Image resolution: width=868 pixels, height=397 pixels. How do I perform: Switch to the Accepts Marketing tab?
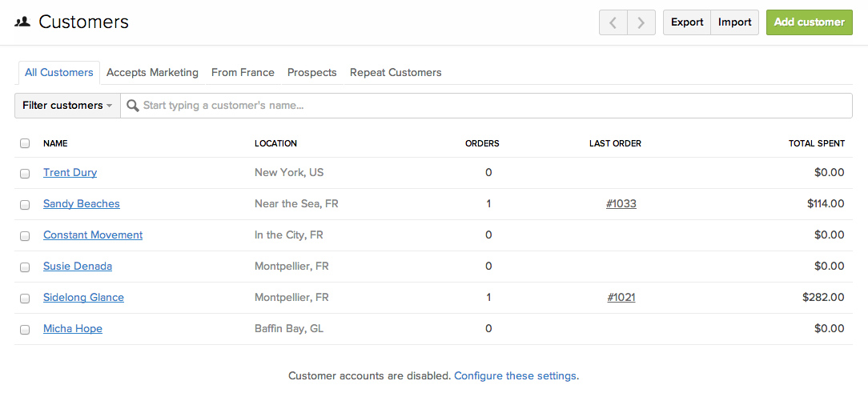click(152, 72)
